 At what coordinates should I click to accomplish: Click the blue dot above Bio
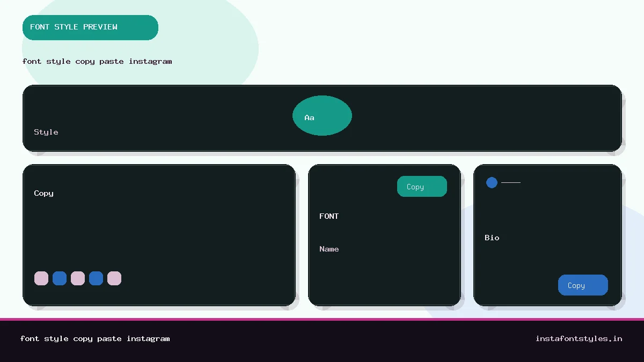coord(492,182)
